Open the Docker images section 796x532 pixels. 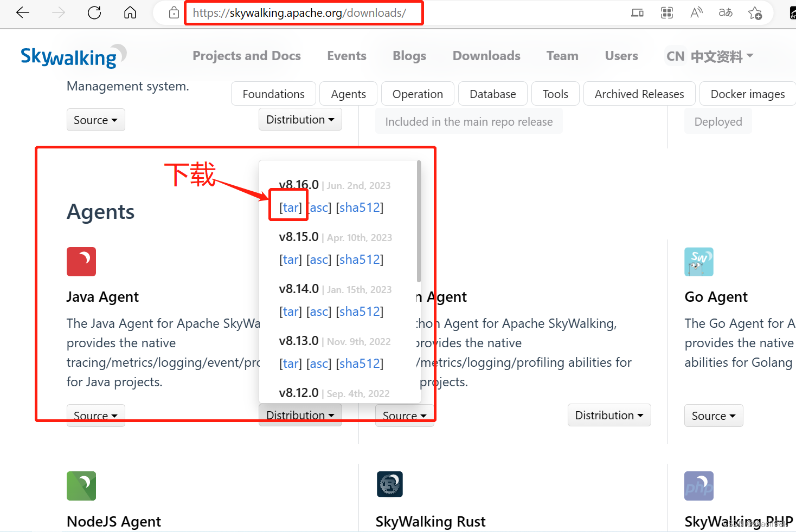pos(747,94)
